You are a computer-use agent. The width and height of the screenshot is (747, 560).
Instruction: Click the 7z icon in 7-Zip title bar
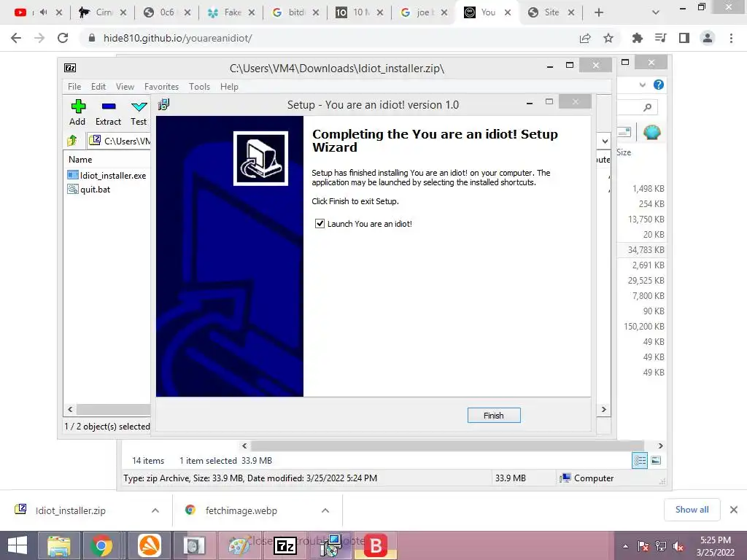(x=70, y=68)
